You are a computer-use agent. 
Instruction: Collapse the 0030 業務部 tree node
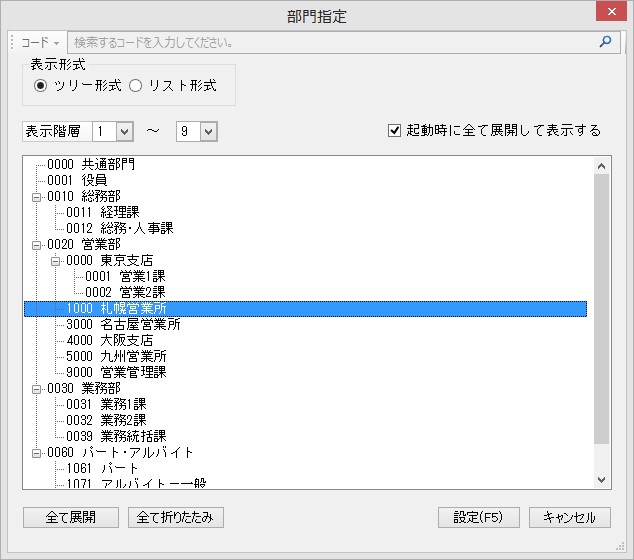coord(37,389)
